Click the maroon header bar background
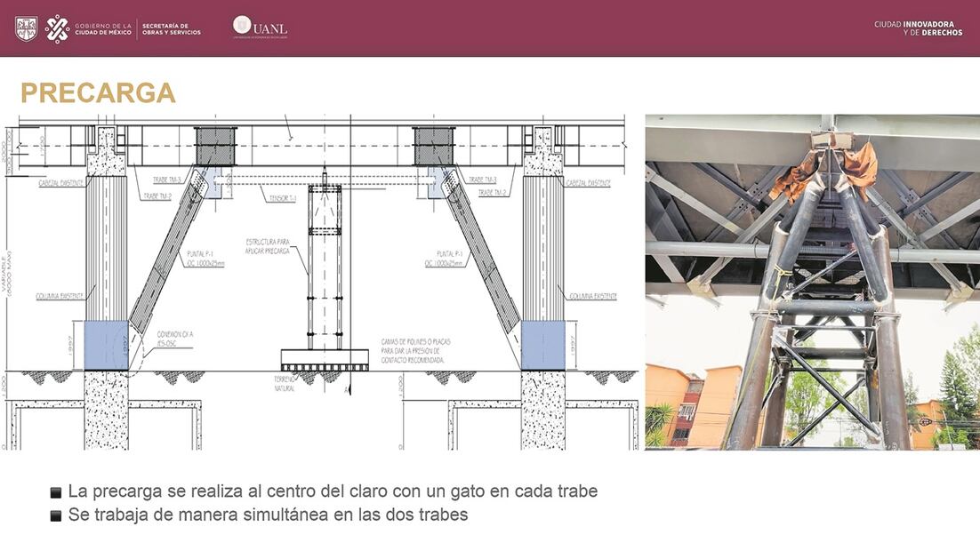980x551 pixels. tap(489, 27)
